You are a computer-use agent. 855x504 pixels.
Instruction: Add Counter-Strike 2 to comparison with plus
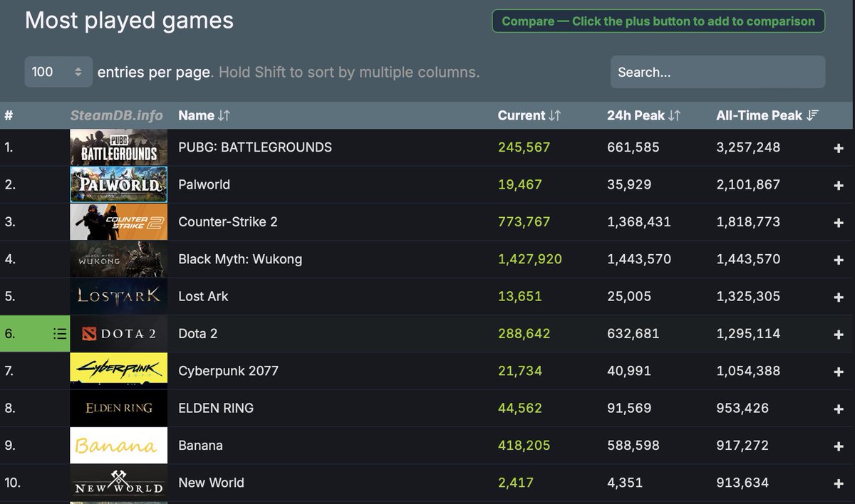[x=839, y=222]
